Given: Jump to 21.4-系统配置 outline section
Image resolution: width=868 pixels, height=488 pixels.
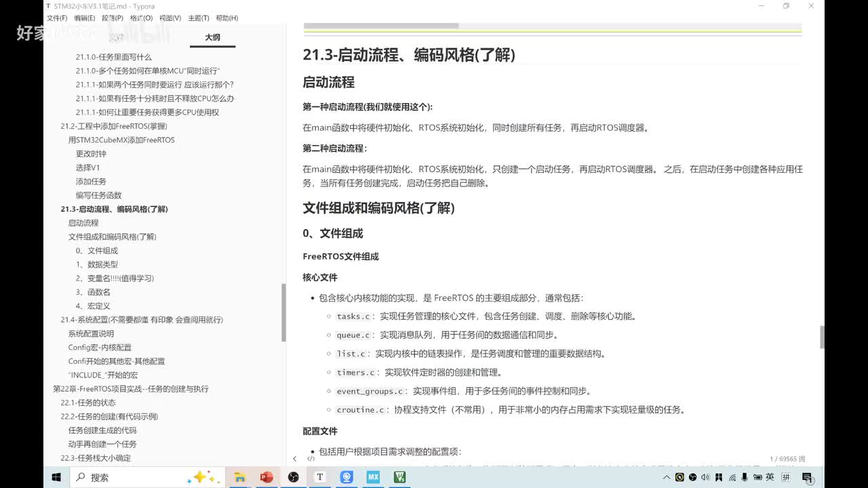Looking at the screenshot, I should (142, 320).
